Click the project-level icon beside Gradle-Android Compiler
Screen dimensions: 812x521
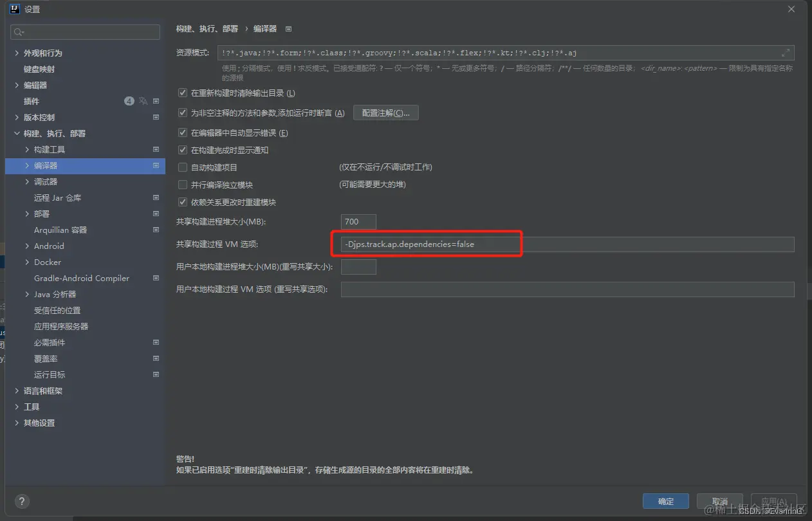(x=156, y=278)
